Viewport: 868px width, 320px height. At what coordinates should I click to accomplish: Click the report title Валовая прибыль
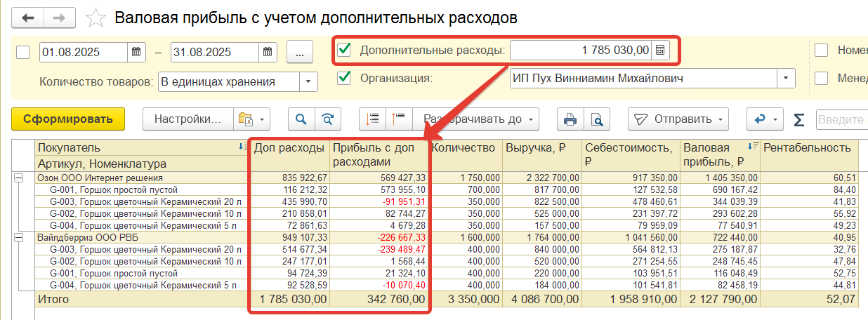click(x=316, y=18)
